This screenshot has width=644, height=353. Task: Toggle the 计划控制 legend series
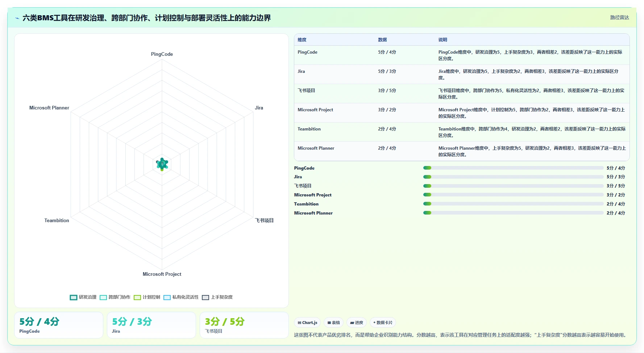coord(147,297)
